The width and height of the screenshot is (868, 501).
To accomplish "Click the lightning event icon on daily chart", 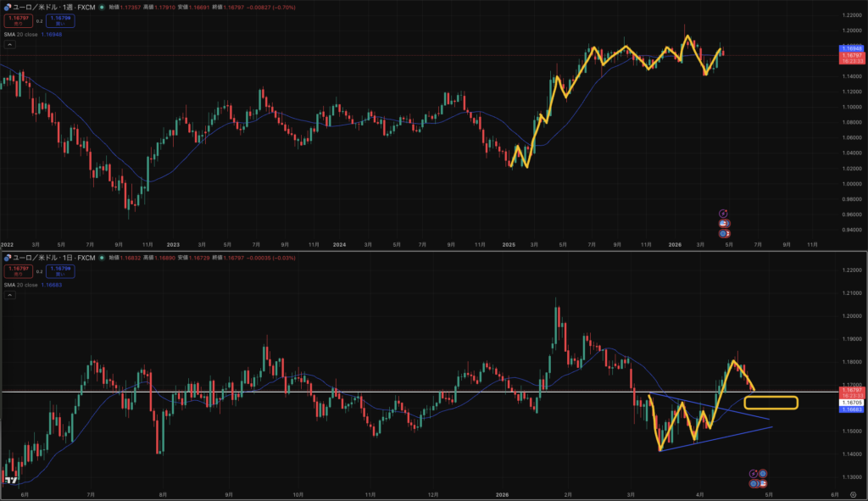I will [753, 473].
